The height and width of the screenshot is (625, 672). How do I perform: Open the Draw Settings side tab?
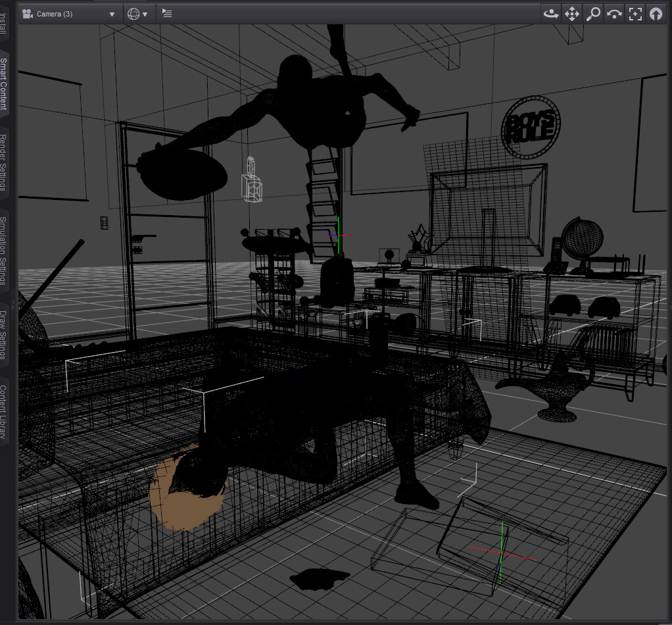click(x=4, y=335)
